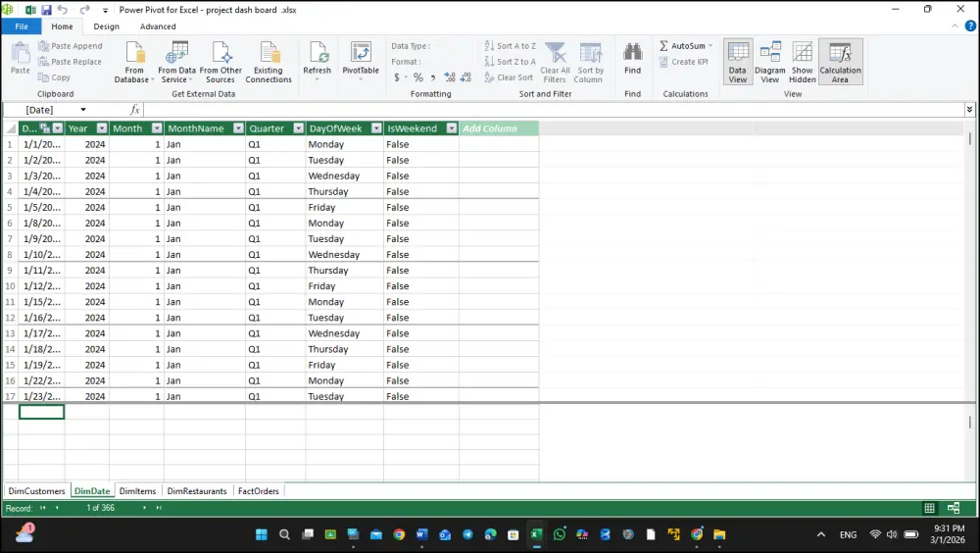This screenshot has height=553, width=980.
Task: Open MonthName column filter dropdown
Action: [x=238, y=128]
